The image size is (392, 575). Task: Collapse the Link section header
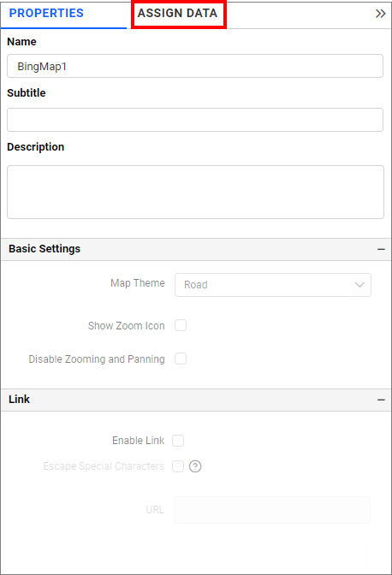pos(196,400)
